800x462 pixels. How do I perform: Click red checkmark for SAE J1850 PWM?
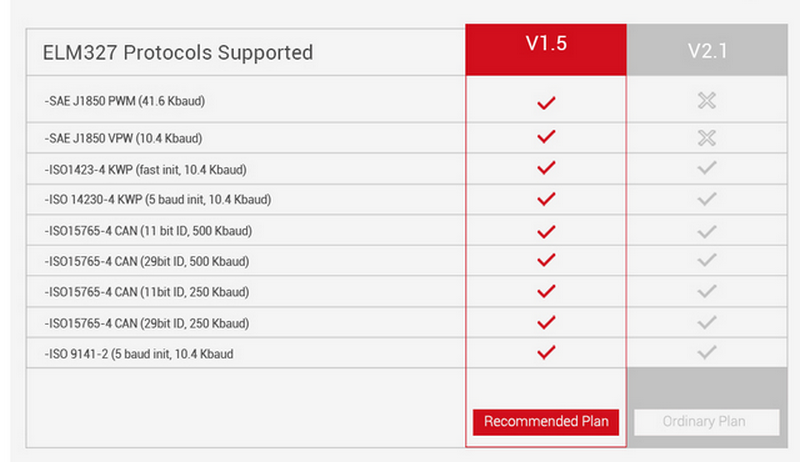546,102
